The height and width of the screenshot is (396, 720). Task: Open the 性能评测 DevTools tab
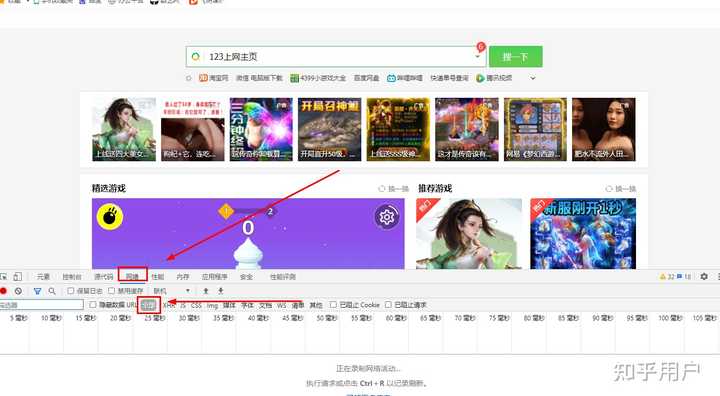click(x=283, y=277)
